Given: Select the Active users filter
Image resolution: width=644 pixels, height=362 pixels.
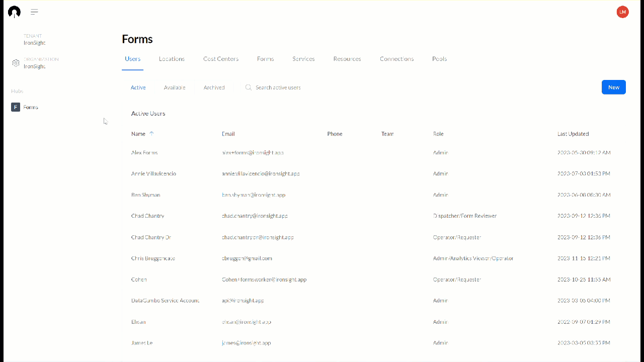Looking at the screenshot, I should click(138, 87).
